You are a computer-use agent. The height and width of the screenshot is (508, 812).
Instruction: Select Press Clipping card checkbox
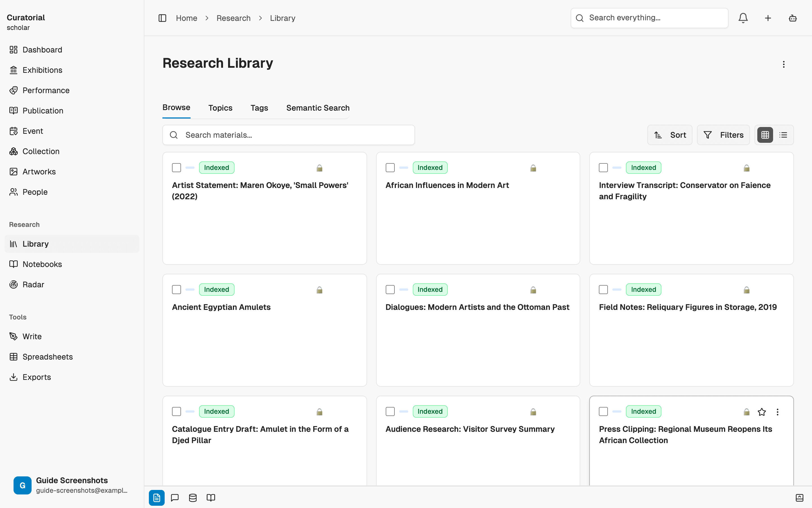pos(603,411)
